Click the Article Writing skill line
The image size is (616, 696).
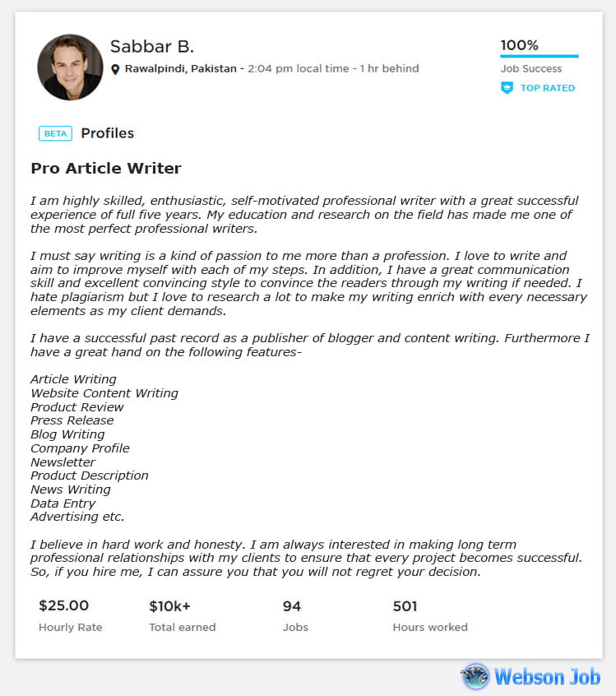[x=74, y=379]
